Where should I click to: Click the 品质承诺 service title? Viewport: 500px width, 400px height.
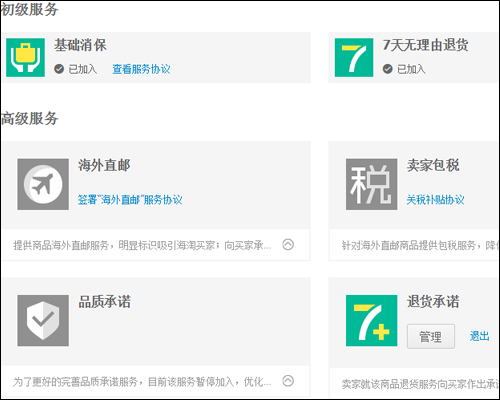[104, 302]
